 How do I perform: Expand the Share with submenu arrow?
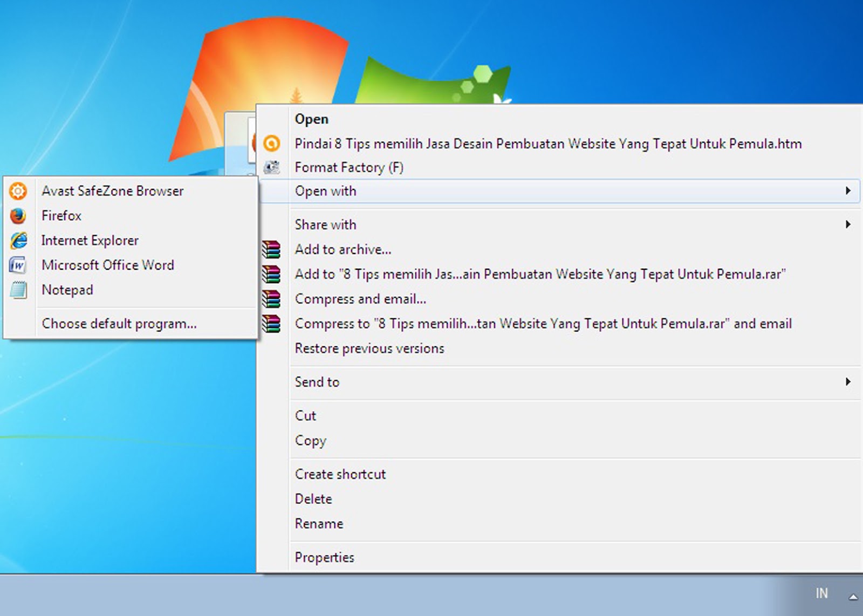point(848,224)
